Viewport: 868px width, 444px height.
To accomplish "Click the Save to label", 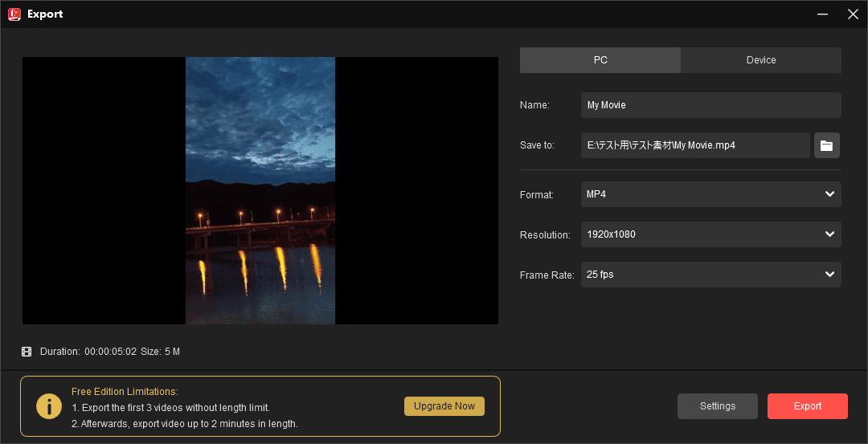I will (x=537, y=145).
